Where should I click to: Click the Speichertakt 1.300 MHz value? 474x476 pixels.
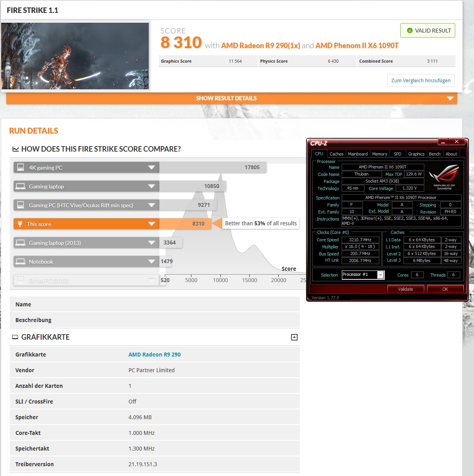(141, 449)
